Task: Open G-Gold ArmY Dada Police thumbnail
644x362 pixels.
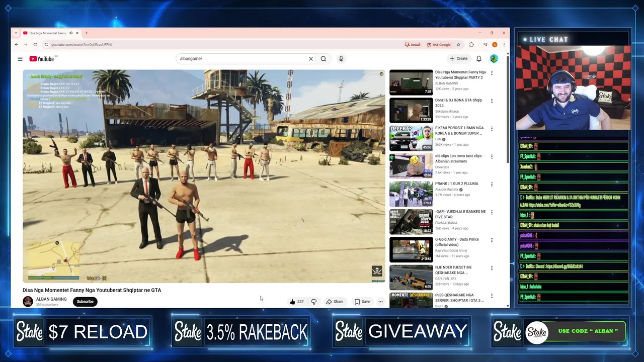Action: [411, 249]
